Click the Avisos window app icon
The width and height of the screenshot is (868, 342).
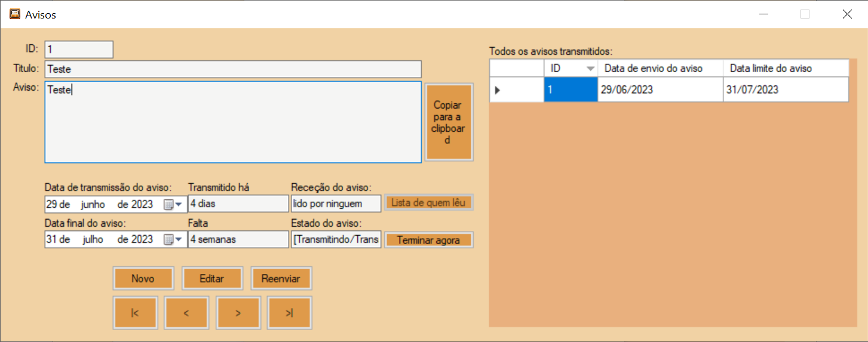coord(15,14)
